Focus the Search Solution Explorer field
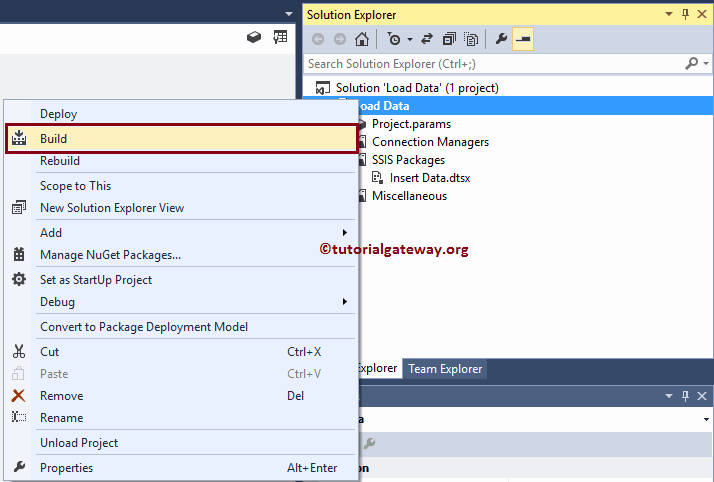This screenshot has width=714, height=482. (x=494, y=64)
